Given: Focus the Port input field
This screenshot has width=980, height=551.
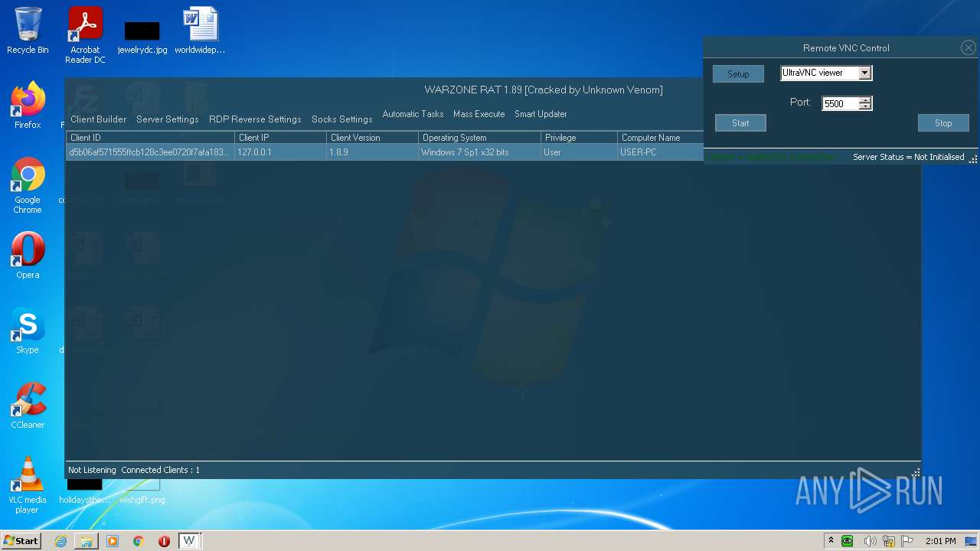Looking at the screenshot, I should (x=840, y=103).
